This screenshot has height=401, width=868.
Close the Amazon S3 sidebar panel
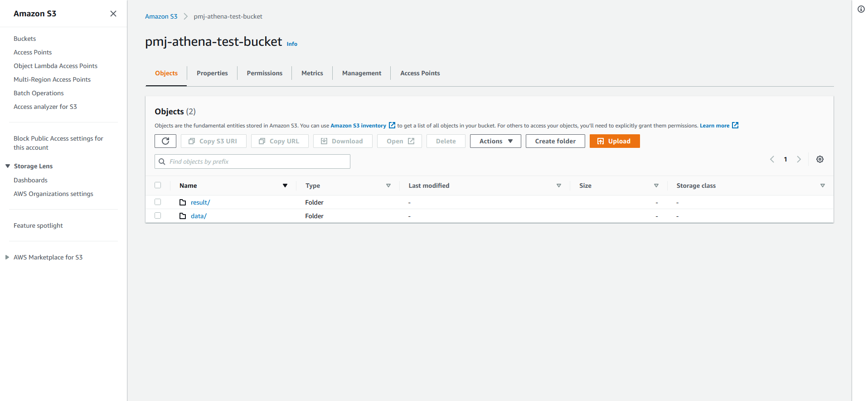(113, 14)
